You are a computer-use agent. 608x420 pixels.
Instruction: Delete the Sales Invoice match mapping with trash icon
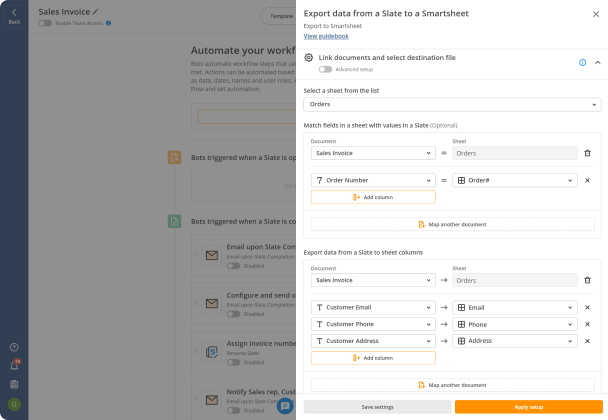coord(587,153)
